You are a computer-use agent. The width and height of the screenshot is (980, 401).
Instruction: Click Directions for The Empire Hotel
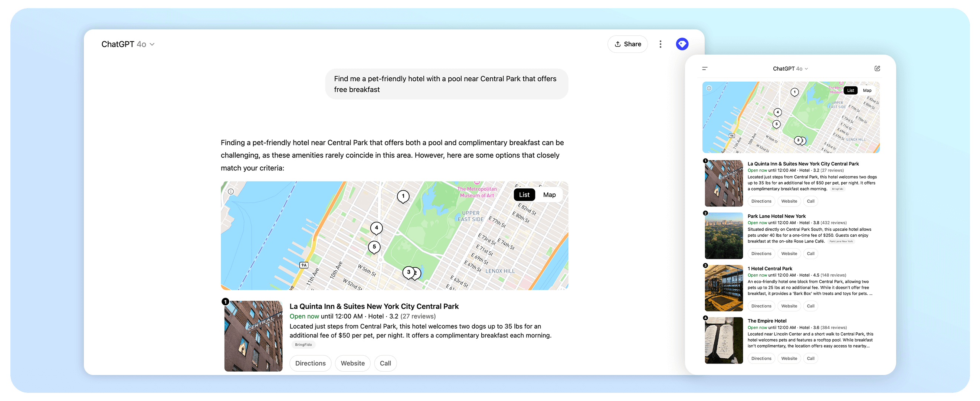(761, 358)
